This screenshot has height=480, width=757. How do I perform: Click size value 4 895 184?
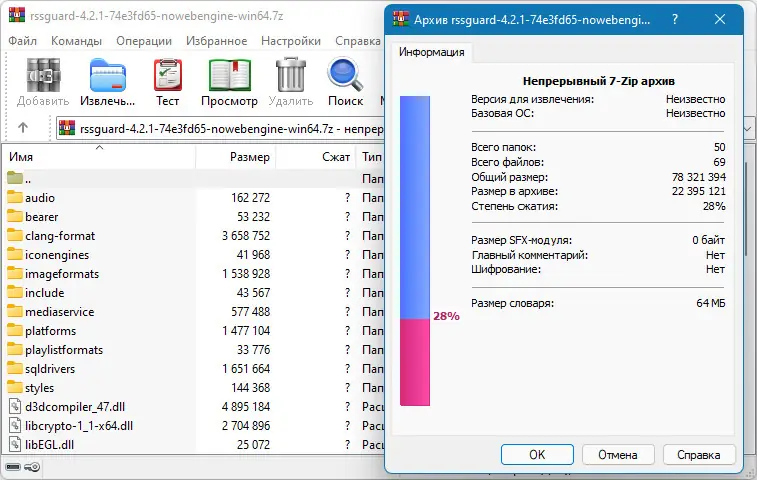[246, 407]
